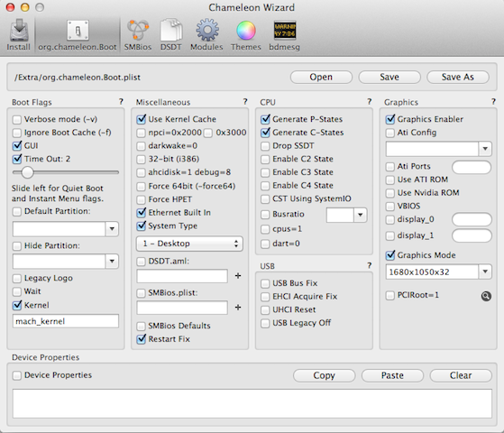
Task: Click the Copy button
Action: 324,375
